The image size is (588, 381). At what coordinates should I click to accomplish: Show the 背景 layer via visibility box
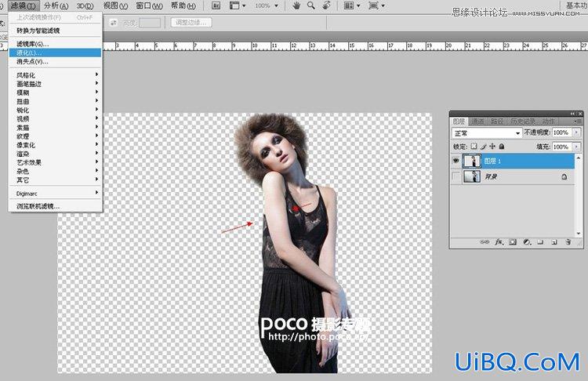tap(456, 176)
